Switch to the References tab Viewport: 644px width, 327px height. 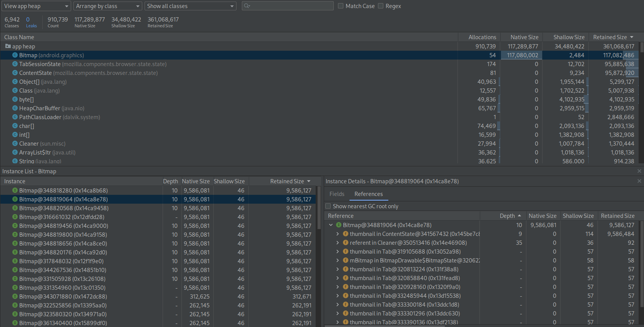pos(369,194)
